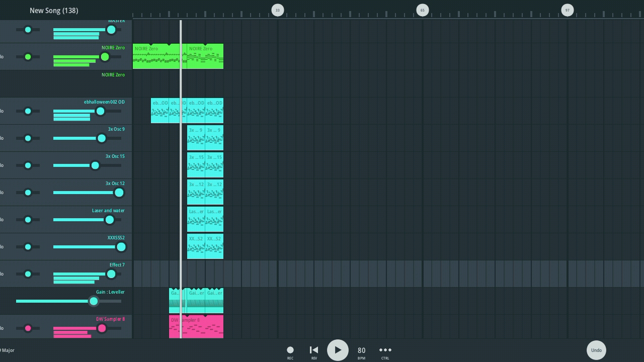This screenshot has height=362, width=644.
Task: Jump to bar 33 timeline marker
Action: tap(277, 10)
